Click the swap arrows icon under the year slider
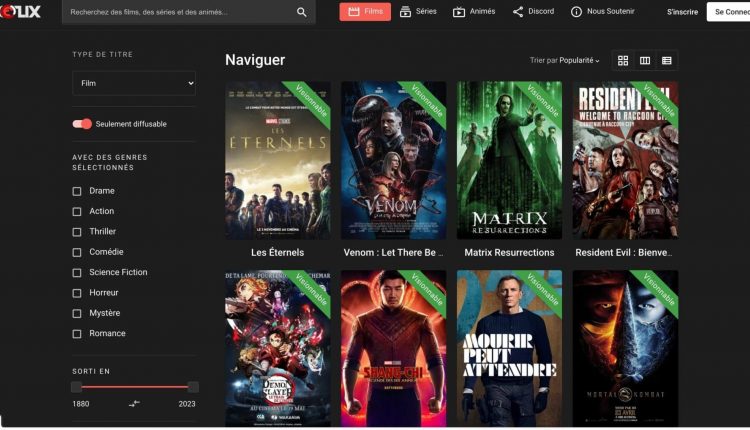The width and height of the screenshot is (750, 430). click(134, 404)
